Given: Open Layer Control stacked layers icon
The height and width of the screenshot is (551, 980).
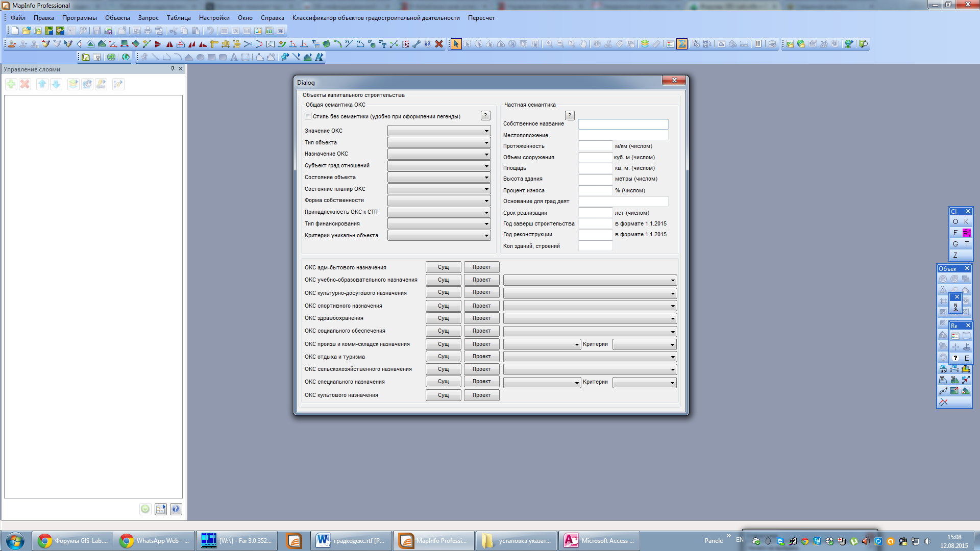Looking at the screenshot, I should (x=645, y=44).
